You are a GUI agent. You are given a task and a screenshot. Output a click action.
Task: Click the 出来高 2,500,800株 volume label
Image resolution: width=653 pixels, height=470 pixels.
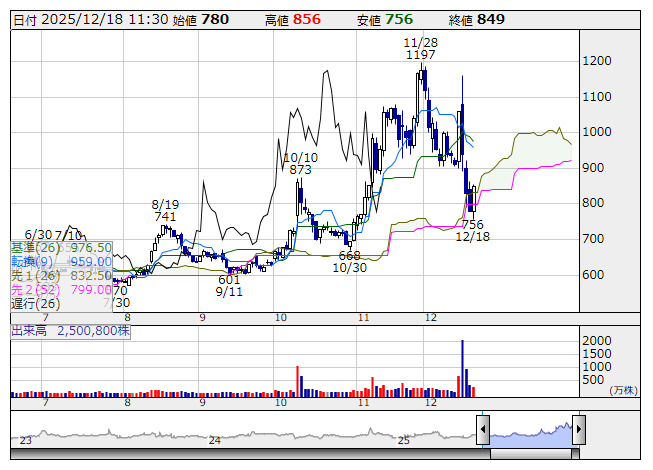[70, 331]
